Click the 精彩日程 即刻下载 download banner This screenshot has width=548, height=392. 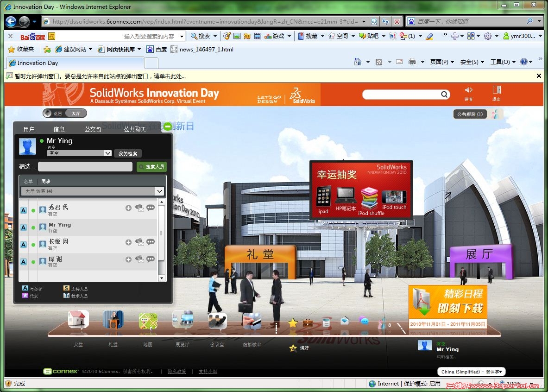[x=447, y=307]
